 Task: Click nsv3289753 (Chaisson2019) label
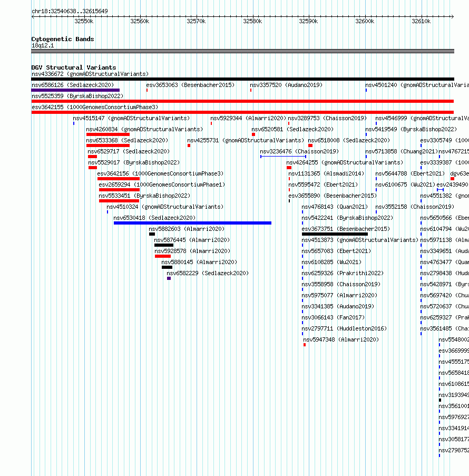(327, 119)
